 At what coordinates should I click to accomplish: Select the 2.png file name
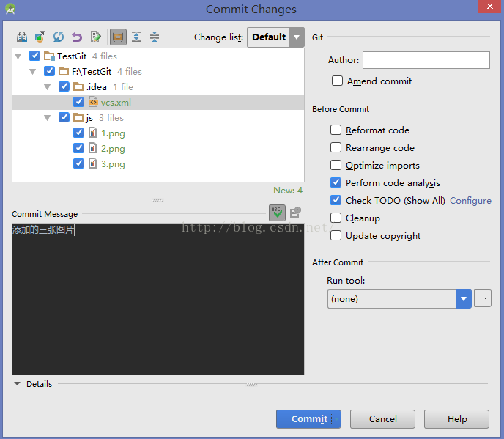click(113, 149)
